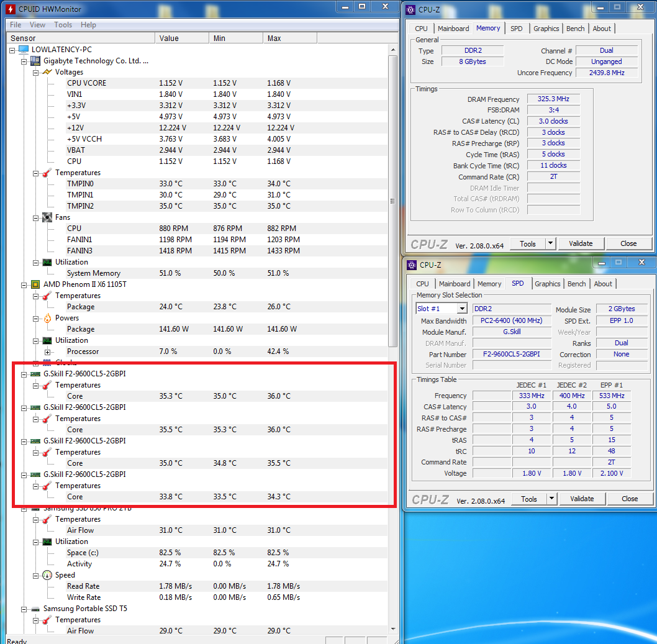Click the first G.Skill memory module icon

pyautogui.click(x=35, y=374)
